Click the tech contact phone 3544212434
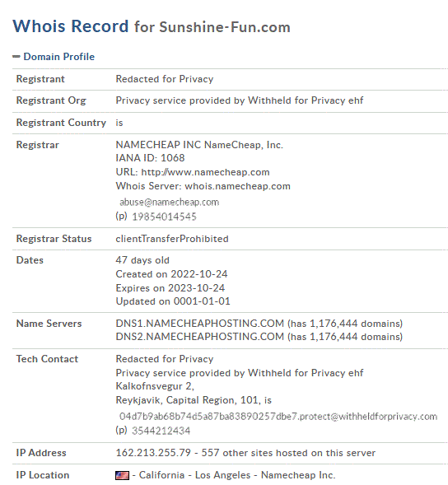Screen dimensions: 448x485 click(161, 431)
